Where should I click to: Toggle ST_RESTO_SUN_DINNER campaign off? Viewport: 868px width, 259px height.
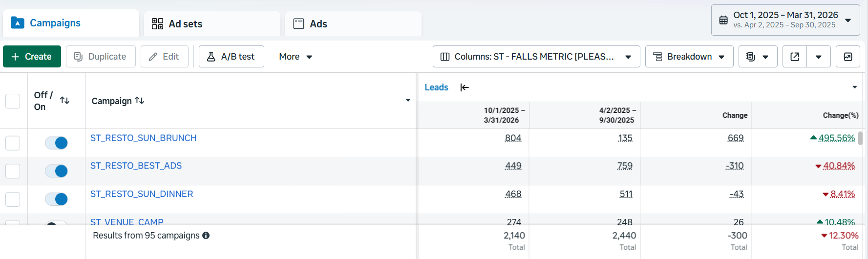coord(56,199)
